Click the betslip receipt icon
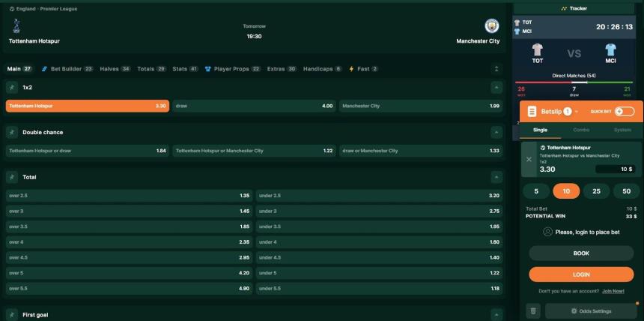644x321 pixels. coord(532,112)
